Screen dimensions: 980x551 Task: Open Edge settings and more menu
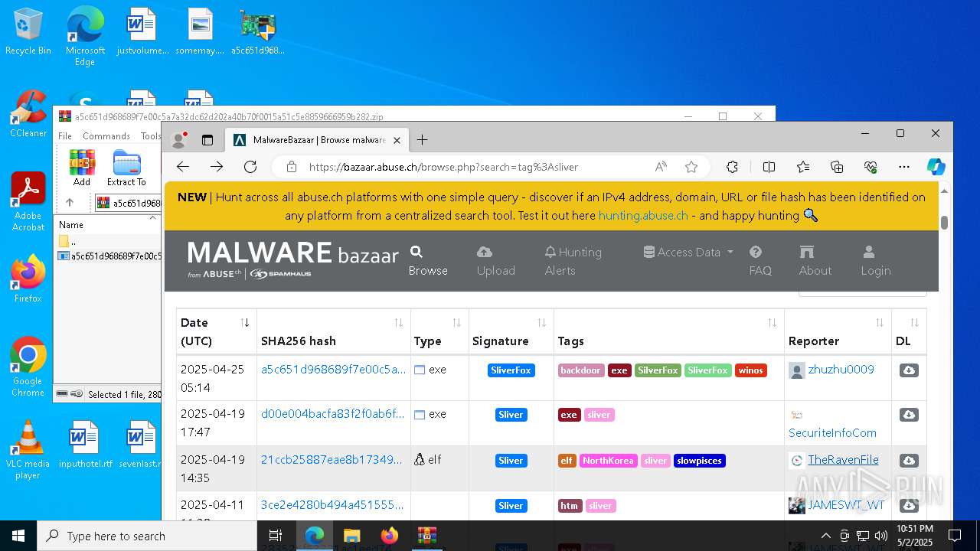[x=904, y=167]
